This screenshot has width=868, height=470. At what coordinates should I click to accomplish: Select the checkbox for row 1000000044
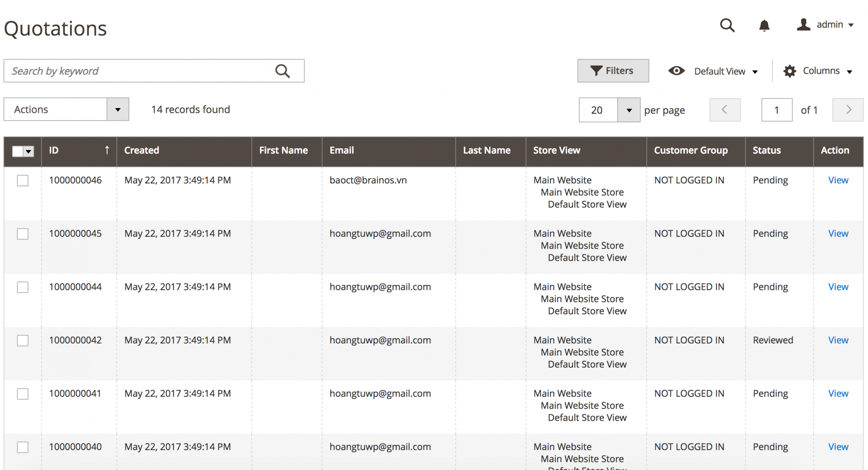click(23, 287)
